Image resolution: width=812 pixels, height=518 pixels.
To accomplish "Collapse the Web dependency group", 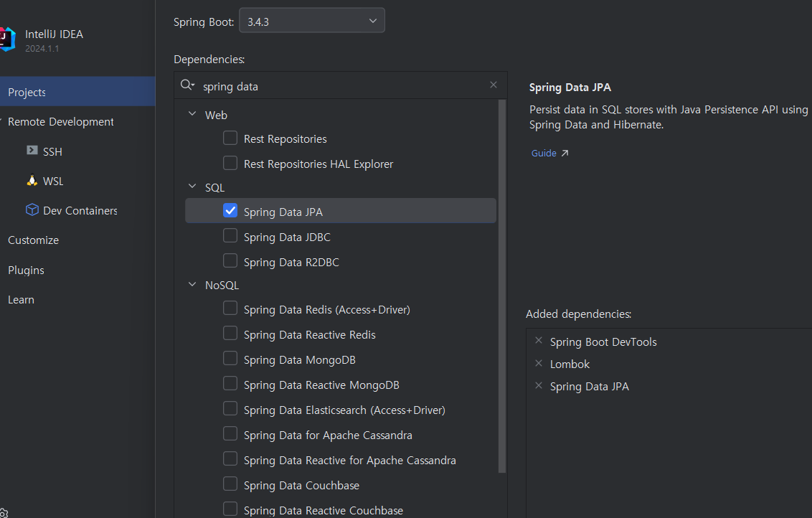I will tap(192, 113).
